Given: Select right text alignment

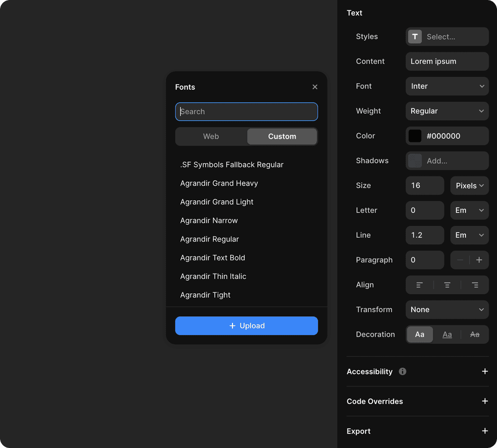Looking at the screenshot, I should coord(475,285).
